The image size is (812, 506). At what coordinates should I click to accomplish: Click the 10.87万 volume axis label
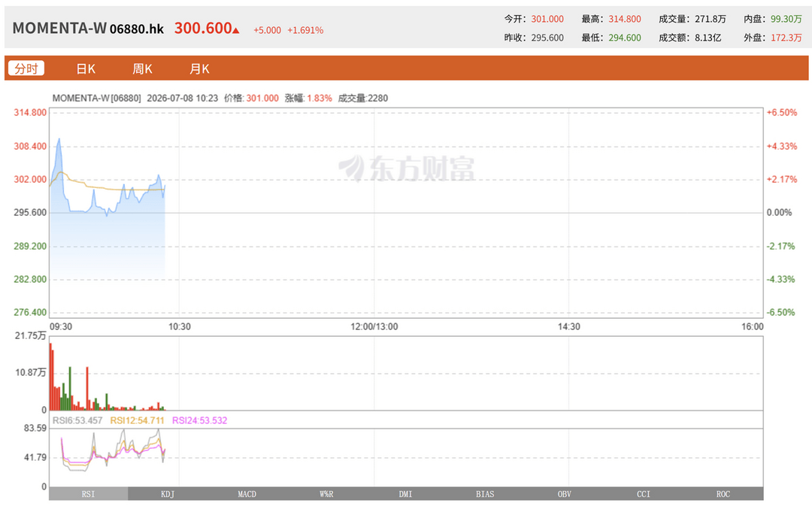pos(31,372)
